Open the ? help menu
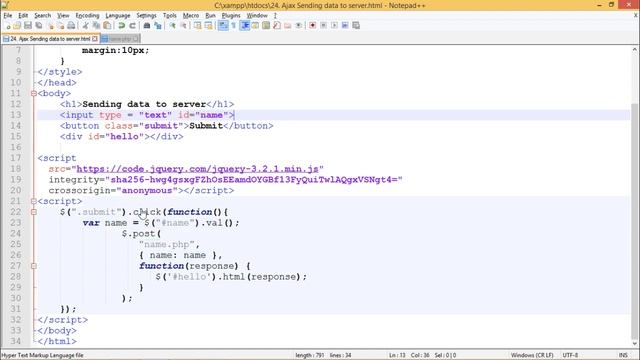Screen dimensions: 640x360 [x=275, y=16]
